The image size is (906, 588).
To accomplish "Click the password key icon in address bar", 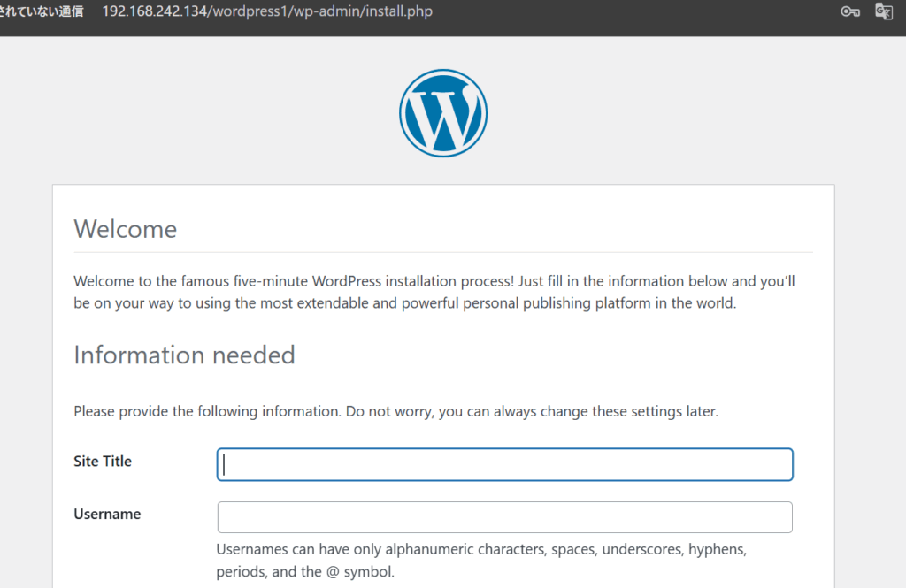I will point(850,12).
